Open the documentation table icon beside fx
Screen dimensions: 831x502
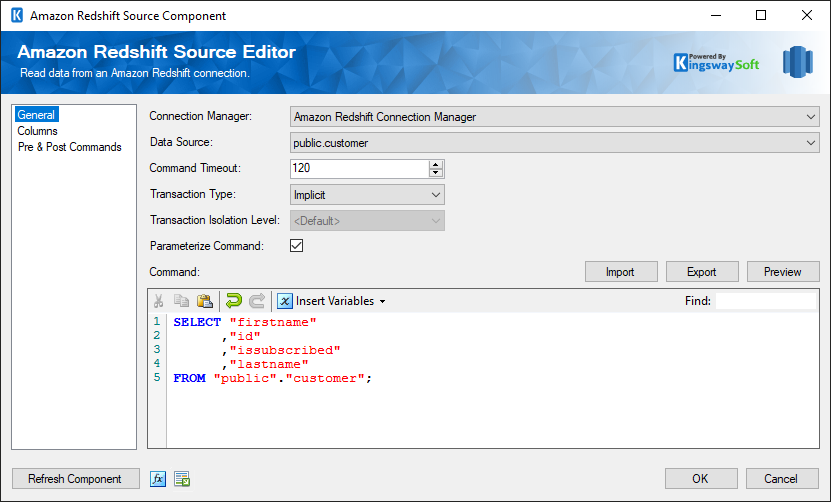(182, 479)
